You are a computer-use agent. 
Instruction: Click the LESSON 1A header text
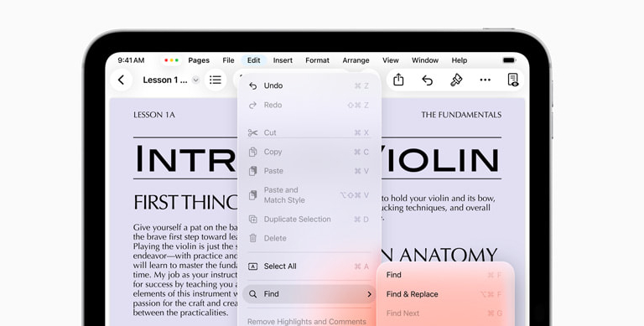click(x=154, y=115)
